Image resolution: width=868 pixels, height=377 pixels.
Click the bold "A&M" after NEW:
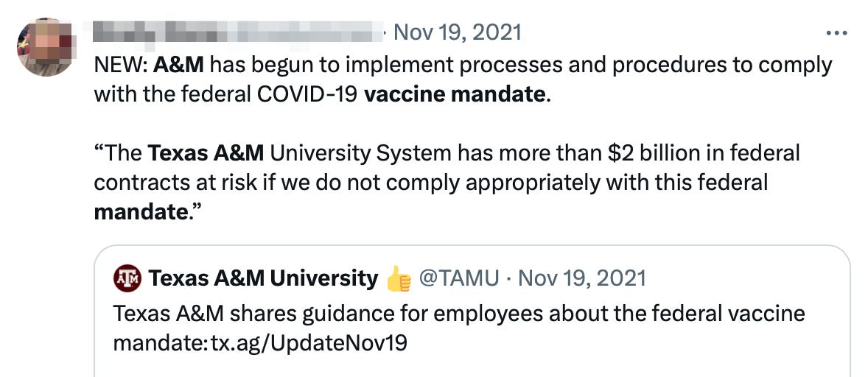click(x=182, y=65)
